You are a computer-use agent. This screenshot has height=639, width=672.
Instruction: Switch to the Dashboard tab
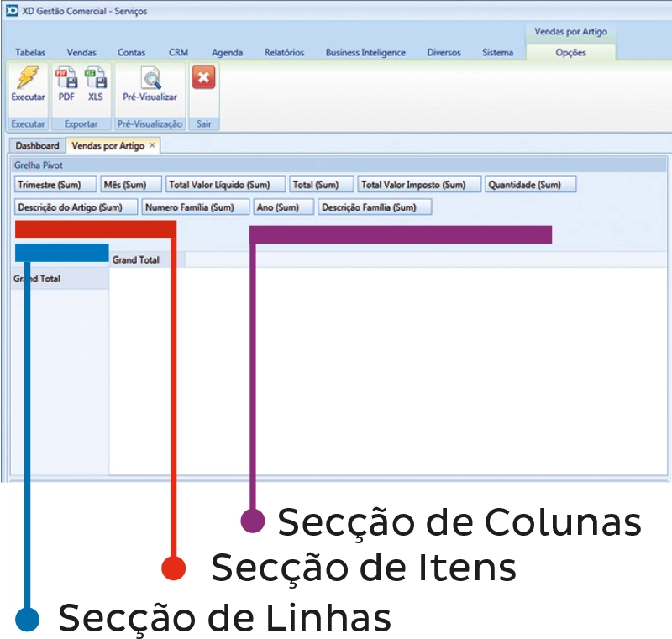point(38,145)
